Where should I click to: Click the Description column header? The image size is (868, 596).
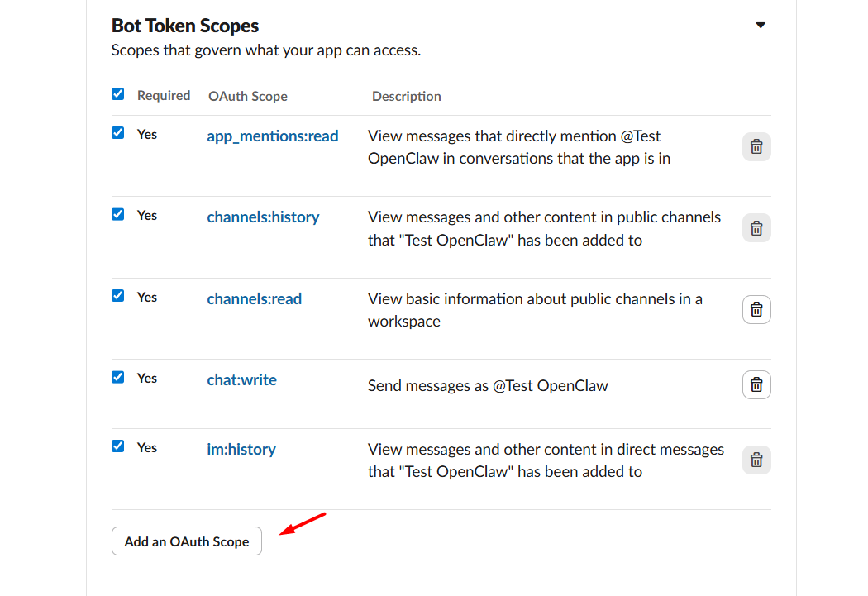click(x=407, y=96)
